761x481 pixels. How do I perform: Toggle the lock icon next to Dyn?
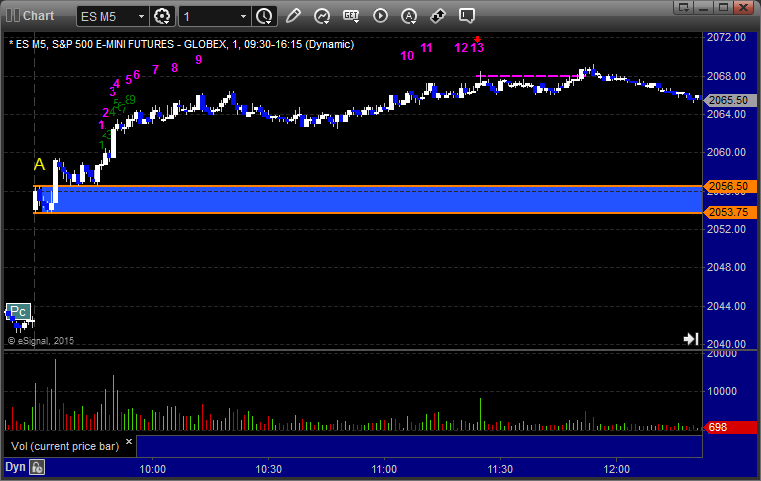tap(37, 467)
